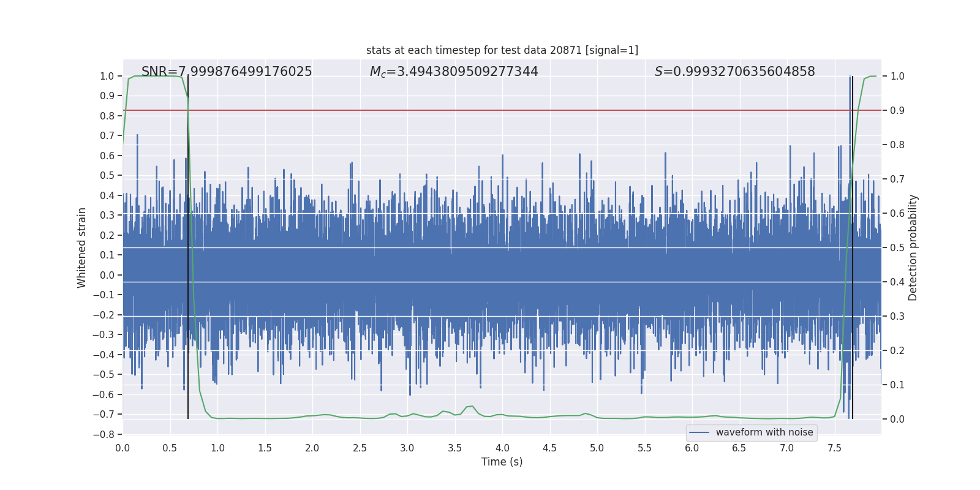The height and width of the screenshot is (490, 980).
Task: Click the 'Whitened strain' y-axis label
Action: coord(82,247)
